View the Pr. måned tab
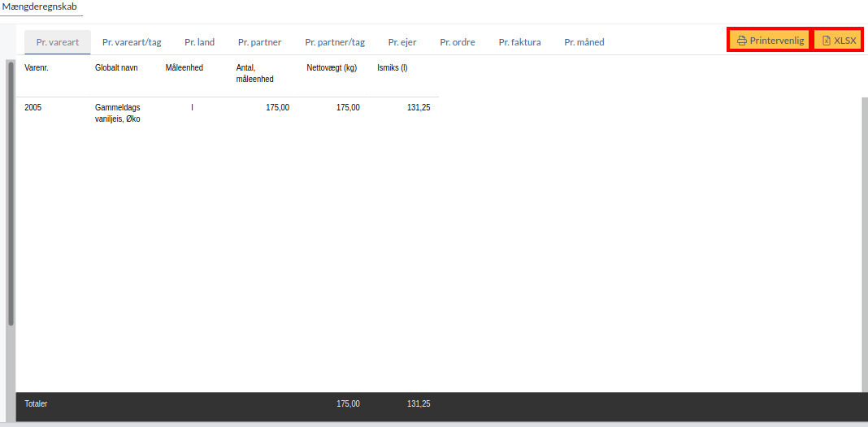Image resolution: width=868 pixels, height=427 pixels. (x=584, y=42)
